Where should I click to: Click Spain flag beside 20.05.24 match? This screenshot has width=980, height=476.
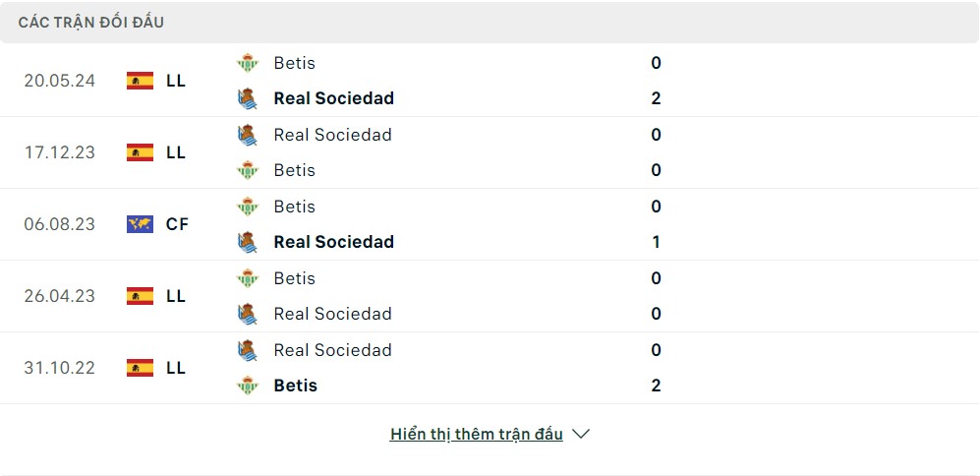140,81
